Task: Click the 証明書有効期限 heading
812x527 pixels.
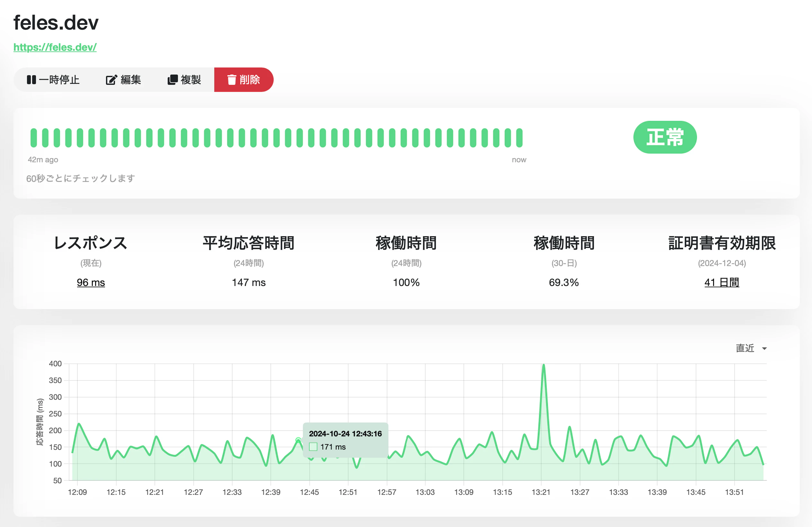Action: 722,243
